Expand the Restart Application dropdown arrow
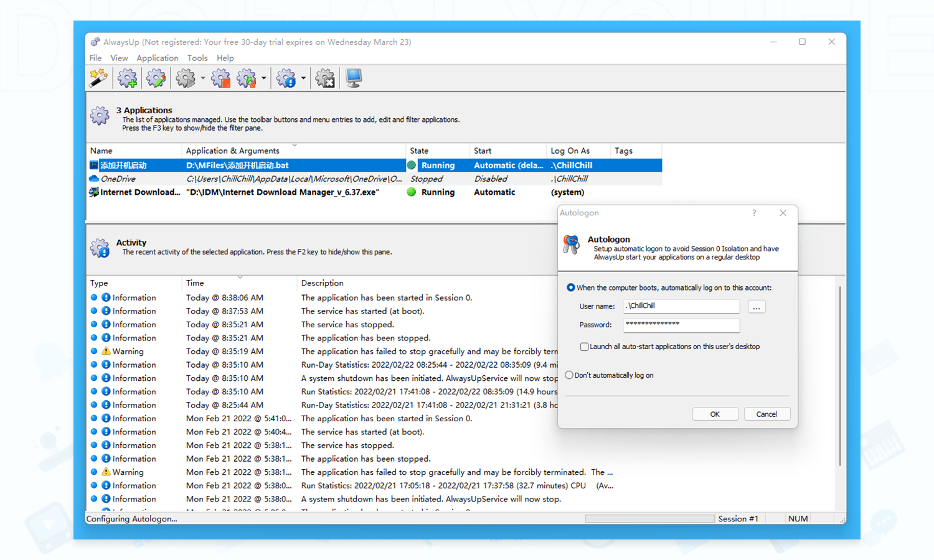The width and height of the screenshot is (934, 560). tap(264, 78)
